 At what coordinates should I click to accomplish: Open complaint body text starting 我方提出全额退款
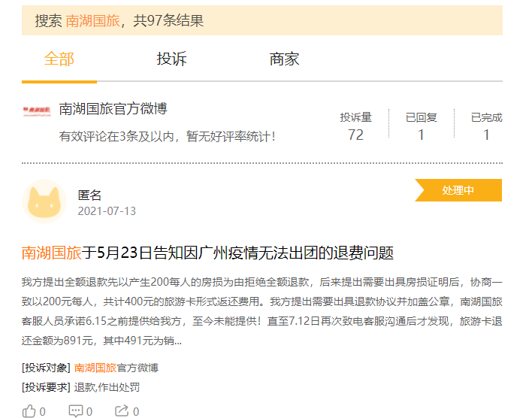(x=262, y=311)
